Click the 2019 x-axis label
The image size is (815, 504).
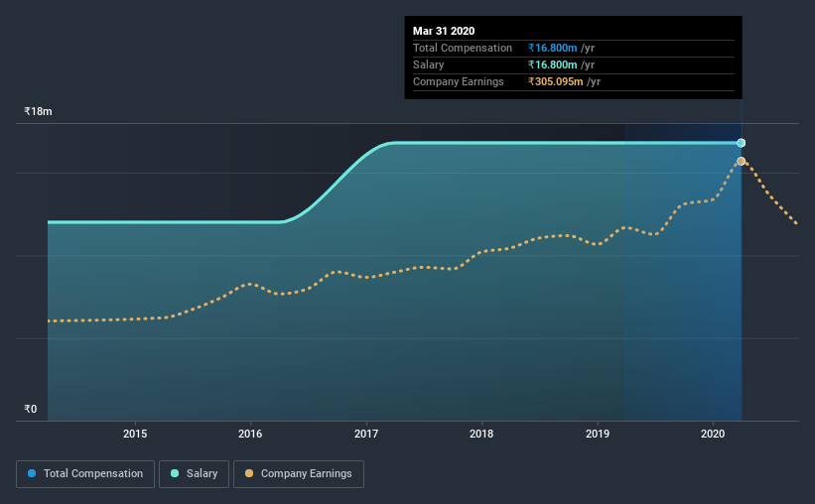pos(598,434)
